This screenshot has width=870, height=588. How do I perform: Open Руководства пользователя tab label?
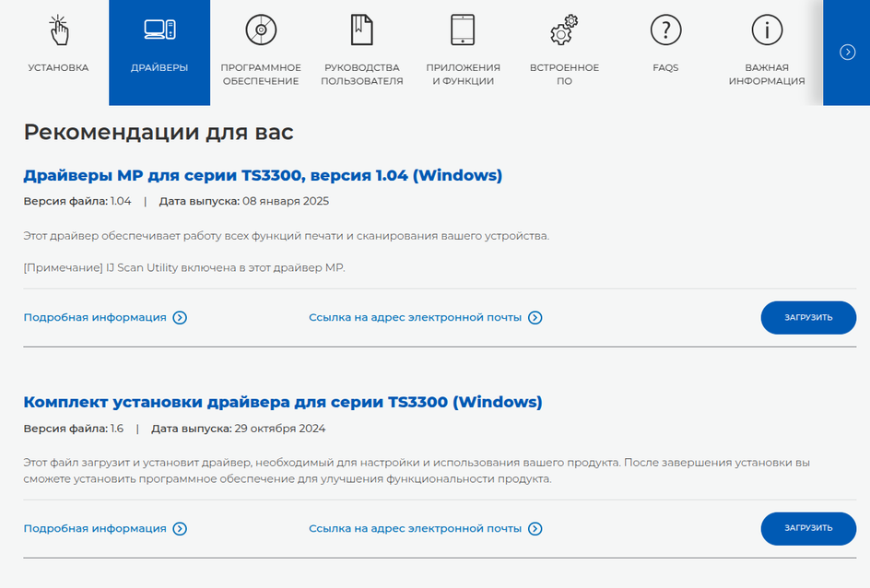click(362, 75)
